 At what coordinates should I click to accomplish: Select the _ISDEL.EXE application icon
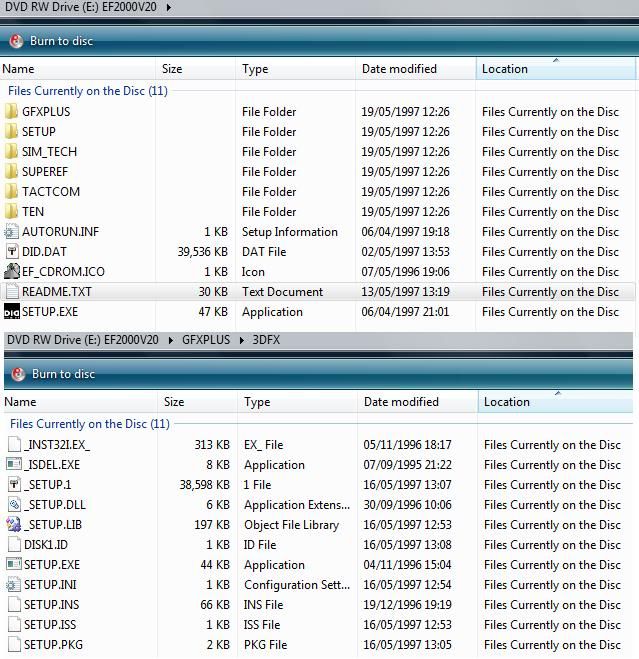tap(14, 465)
